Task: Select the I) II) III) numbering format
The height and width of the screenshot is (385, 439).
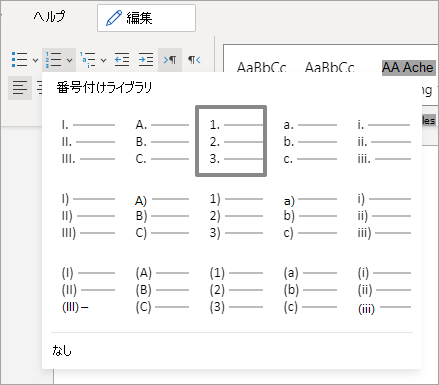Action: point(88,216)
